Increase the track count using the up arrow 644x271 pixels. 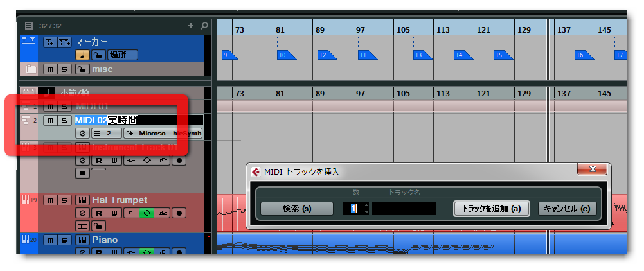tap(366, 205)
